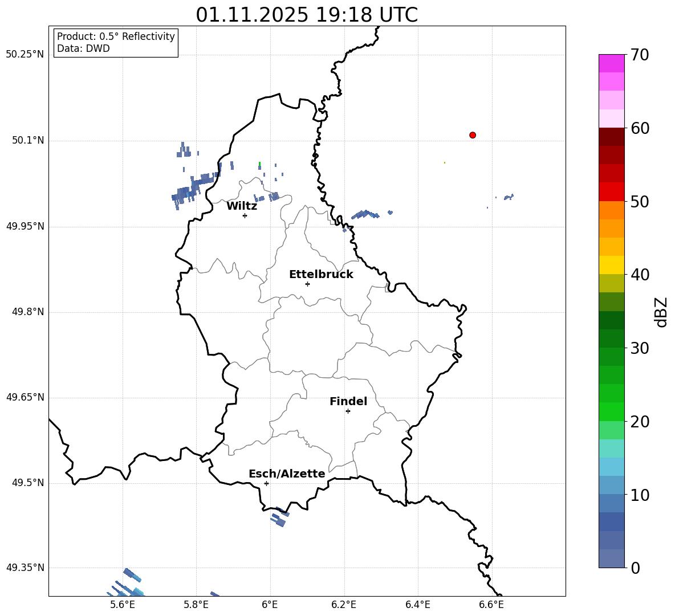Screen dimensions: 675x616
Task: Click the cross marker below Wiltz
Action: (x=245, y=215)
